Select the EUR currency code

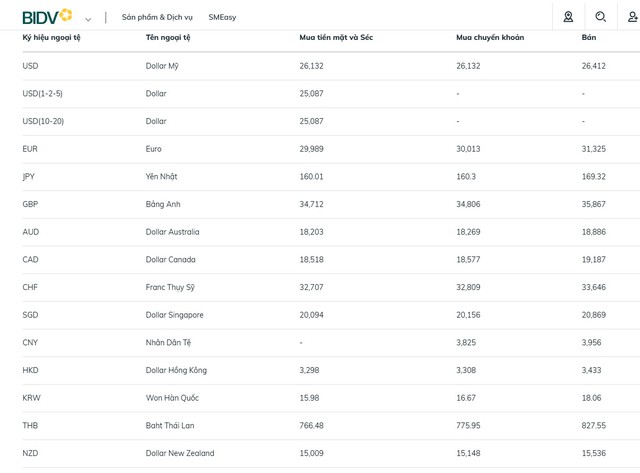pos(30,149)
